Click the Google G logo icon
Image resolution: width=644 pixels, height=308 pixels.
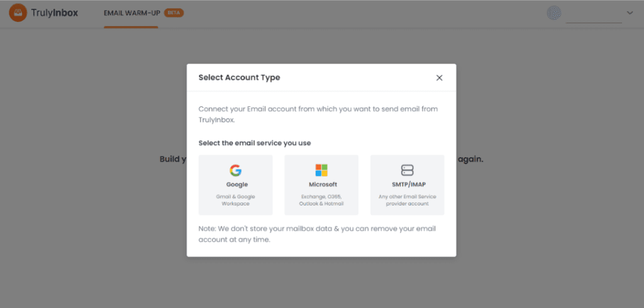click(235, 170)
